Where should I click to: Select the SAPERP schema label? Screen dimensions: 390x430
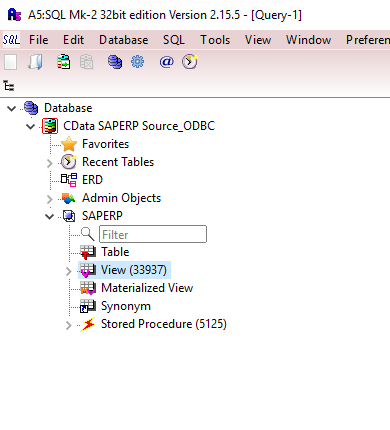pos(102,216)
